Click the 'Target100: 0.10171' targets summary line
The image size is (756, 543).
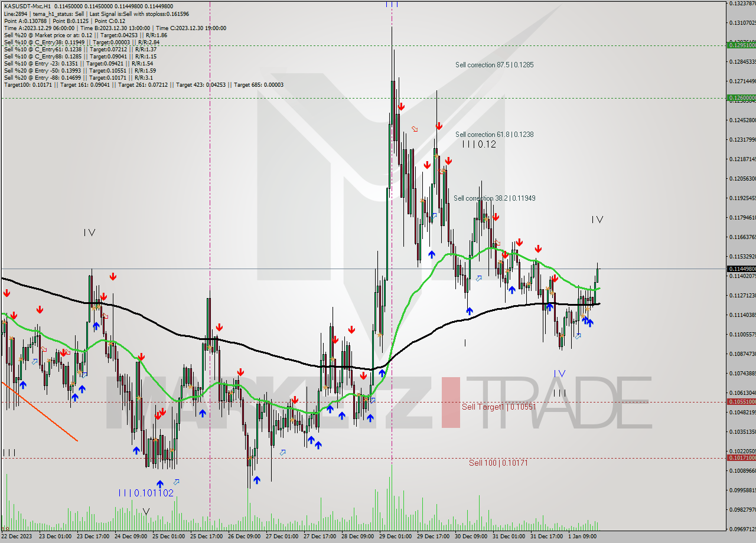point(144,84)
